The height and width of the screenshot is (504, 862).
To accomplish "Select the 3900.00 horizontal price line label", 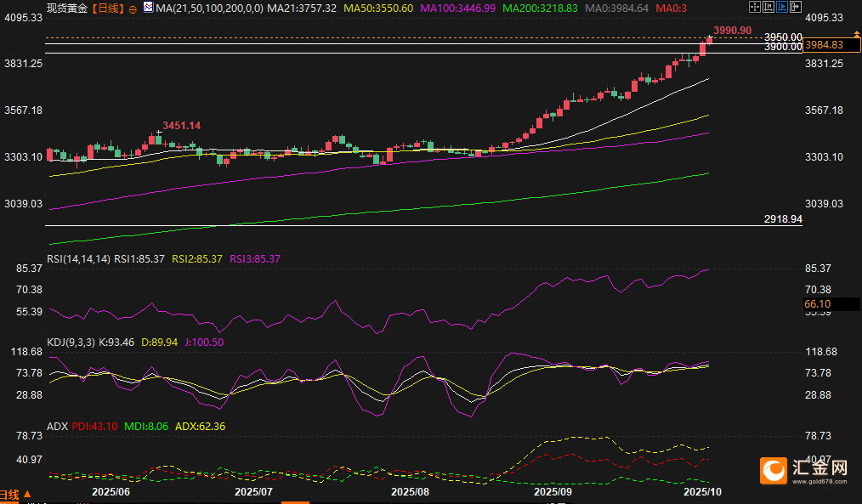I will click(x=783, y=48).
